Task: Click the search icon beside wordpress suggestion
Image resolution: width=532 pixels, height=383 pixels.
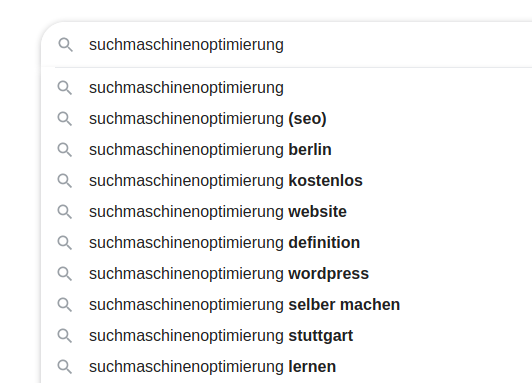Action: pyautogui.click(x=64, y=274)
